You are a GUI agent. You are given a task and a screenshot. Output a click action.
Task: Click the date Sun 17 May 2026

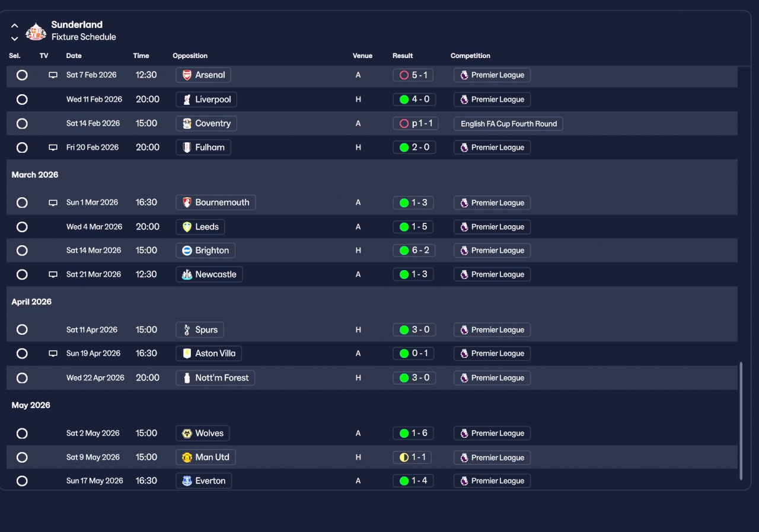pyautogui.click(x=95, y=481)
